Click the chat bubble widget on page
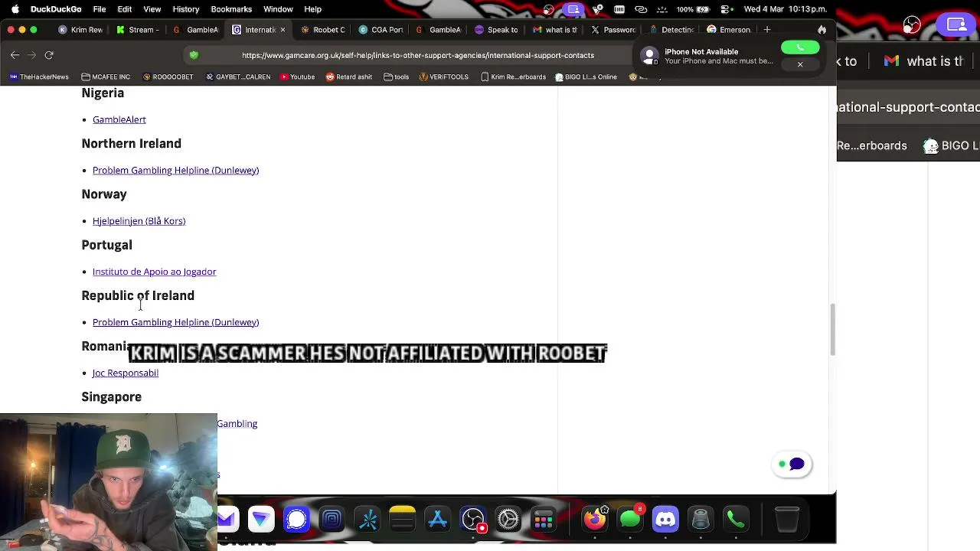 792,464
